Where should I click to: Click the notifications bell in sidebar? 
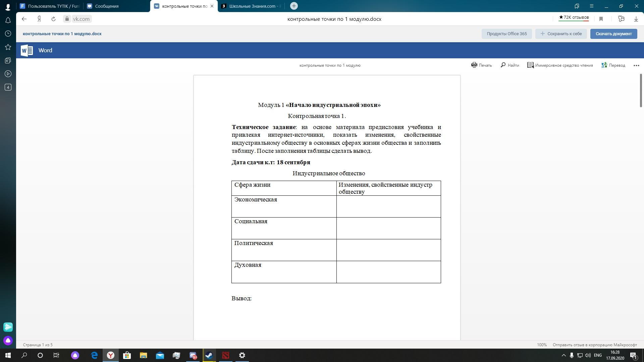[x=8, y=20]
